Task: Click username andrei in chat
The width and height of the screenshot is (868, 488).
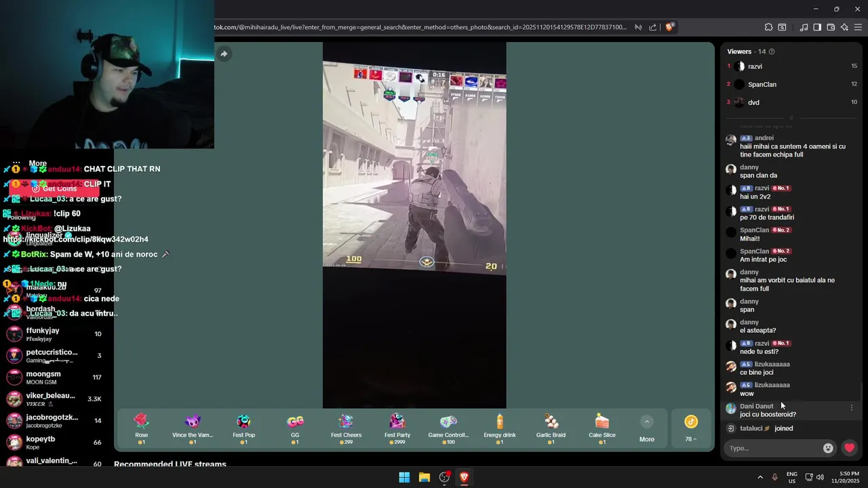Action: click(x=764, y=138)
